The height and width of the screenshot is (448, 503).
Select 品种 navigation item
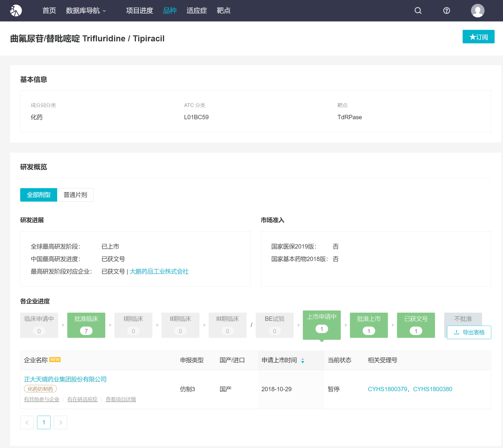(170, 11)
